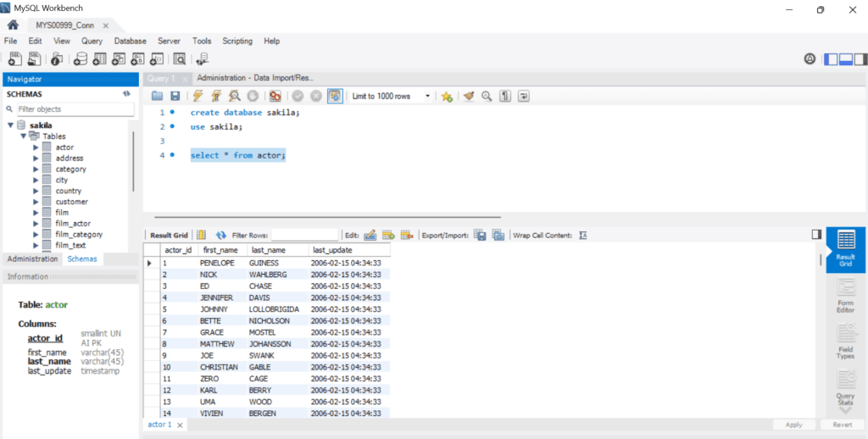Image resolution: width=868 pixels, height=439 pixels.
Task: Create a new stored procedure icon
Action: pos(137,58)
